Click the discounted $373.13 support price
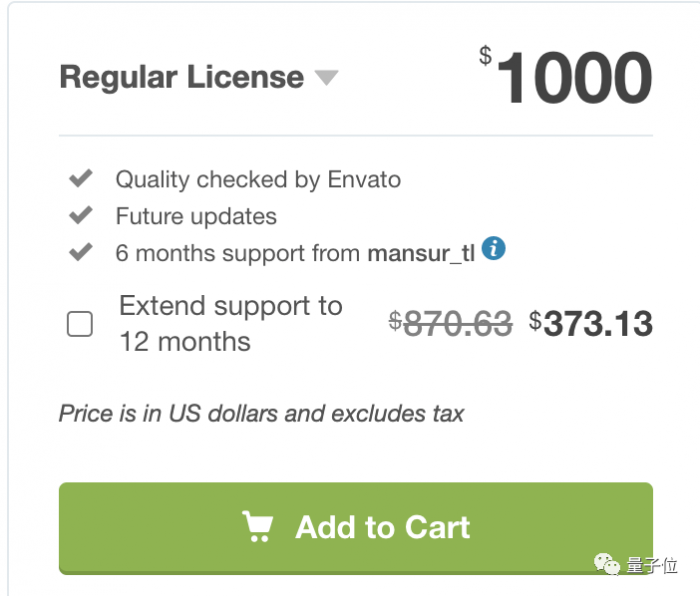 (x=591, y=323)
